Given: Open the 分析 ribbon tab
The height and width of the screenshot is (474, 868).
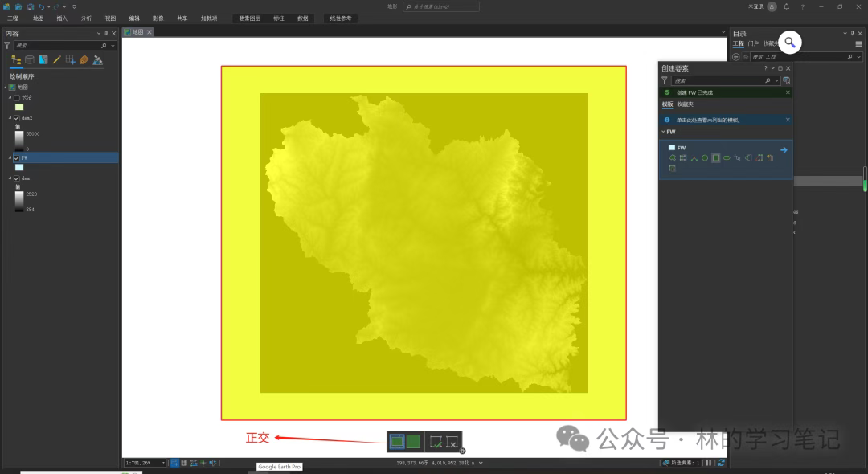Looking at the screenshot, I should [86, 18].
